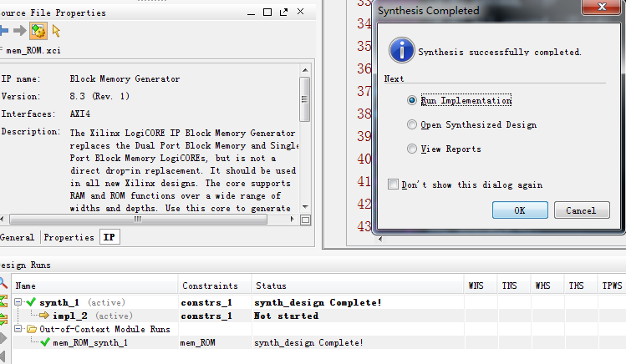Sort by the TNS column
This screenshot has width=626, height=364.
515,286
